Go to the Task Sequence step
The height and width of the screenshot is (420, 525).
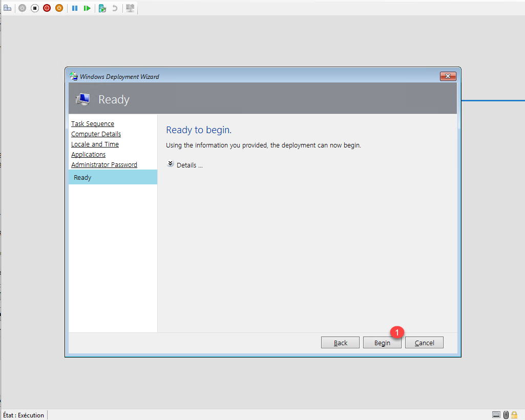[93, 124]
